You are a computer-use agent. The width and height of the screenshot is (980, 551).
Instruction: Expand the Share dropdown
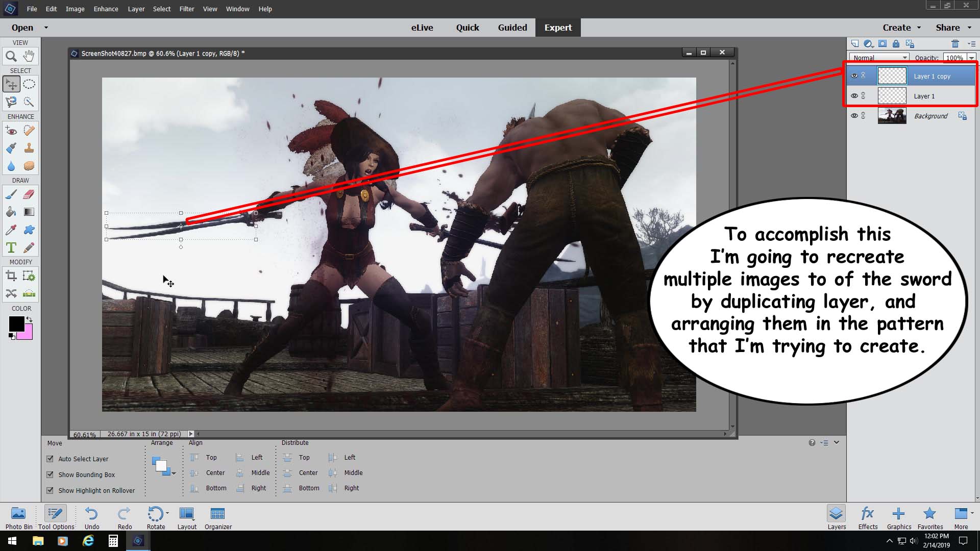click(x=969, y=28)
